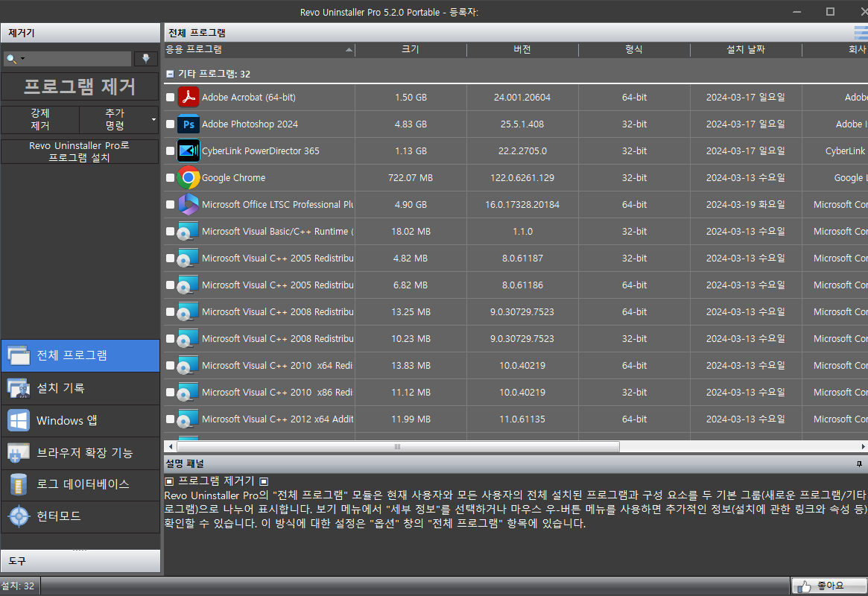Sort by 버전 column header

(522, 49)
